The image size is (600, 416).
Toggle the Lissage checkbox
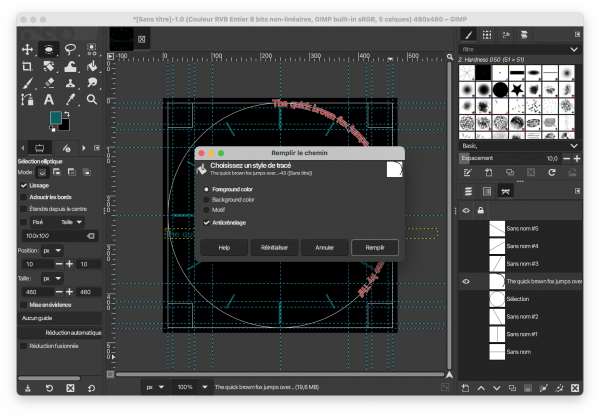point(24,186)
